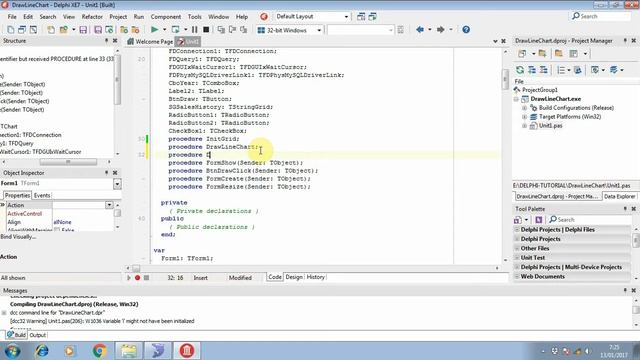Screen dimensions: 640x360
Task: Click the Project Manager View list icon
Action: pyautogui.click(x=561, y=70)
